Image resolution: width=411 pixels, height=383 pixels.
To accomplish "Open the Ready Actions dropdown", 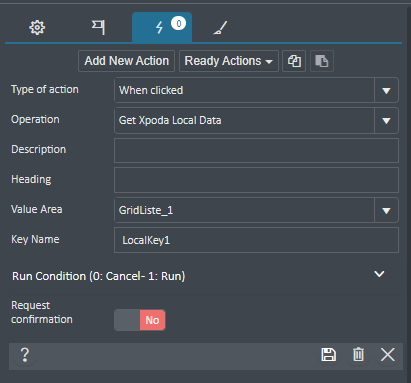I will [229, 61].
